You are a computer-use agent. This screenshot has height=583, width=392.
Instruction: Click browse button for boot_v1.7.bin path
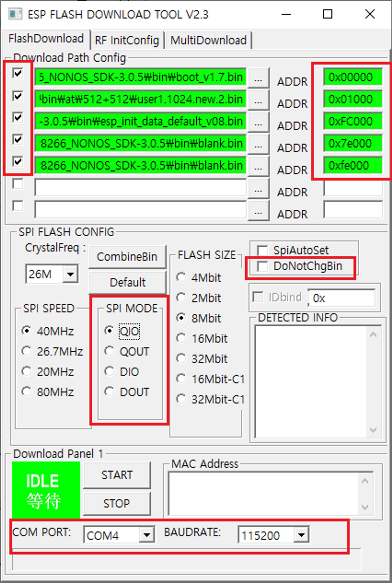(258, 77)
